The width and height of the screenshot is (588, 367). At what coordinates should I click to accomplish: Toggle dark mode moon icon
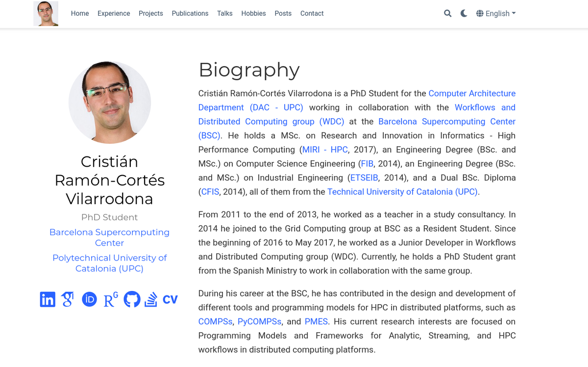point(464,13)
